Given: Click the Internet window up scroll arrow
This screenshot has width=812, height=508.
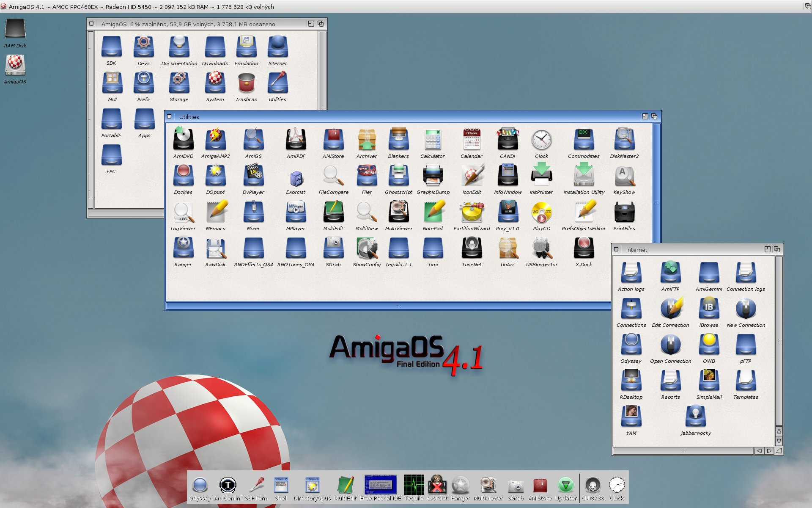Looking at the screenshot, I should click(x=779, y=431).
